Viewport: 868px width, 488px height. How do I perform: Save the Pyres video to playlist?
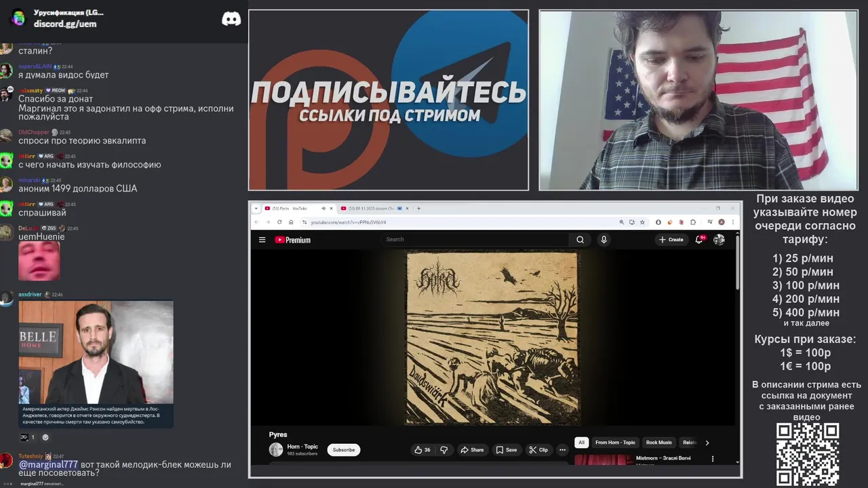click(x=506, y=449)
